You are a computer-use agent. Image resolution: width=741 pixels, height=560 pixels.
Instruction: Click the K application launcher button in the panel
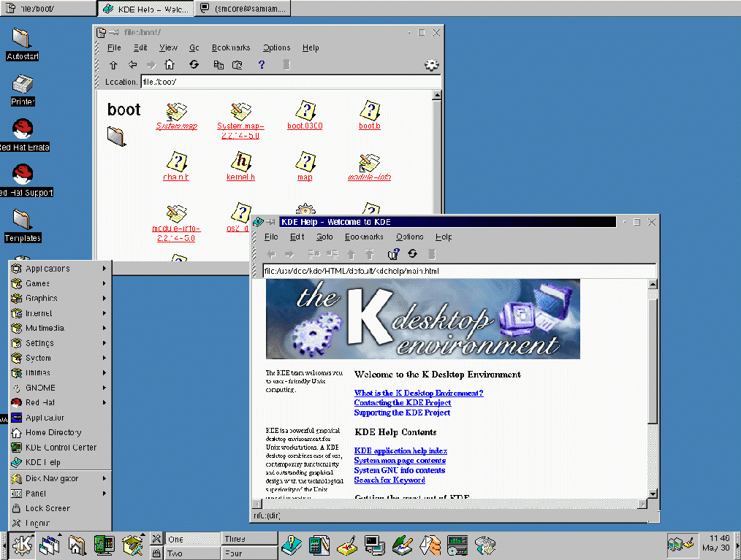click(x=22, y=544)
